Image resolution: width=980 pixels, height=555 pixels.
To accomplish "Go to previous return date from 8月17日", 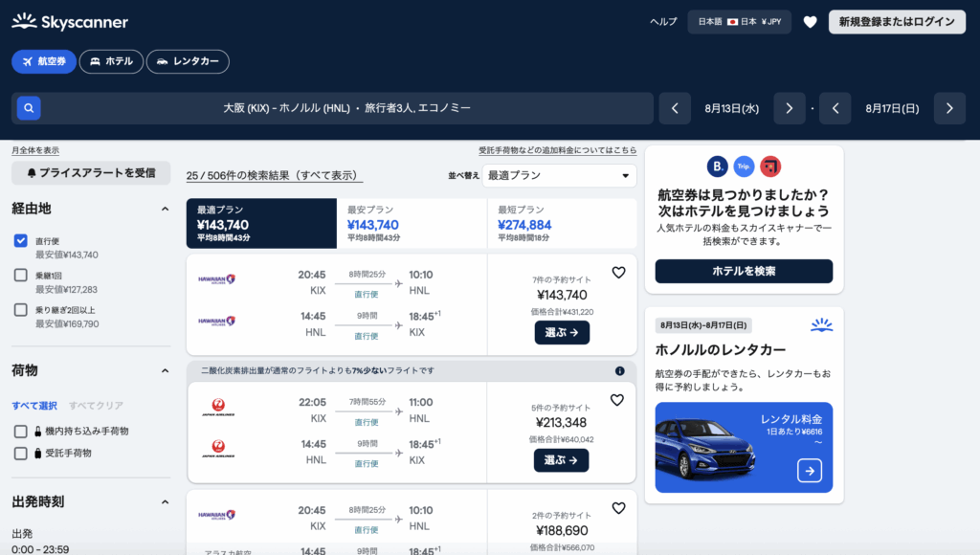I will click(x=835, y=108).
